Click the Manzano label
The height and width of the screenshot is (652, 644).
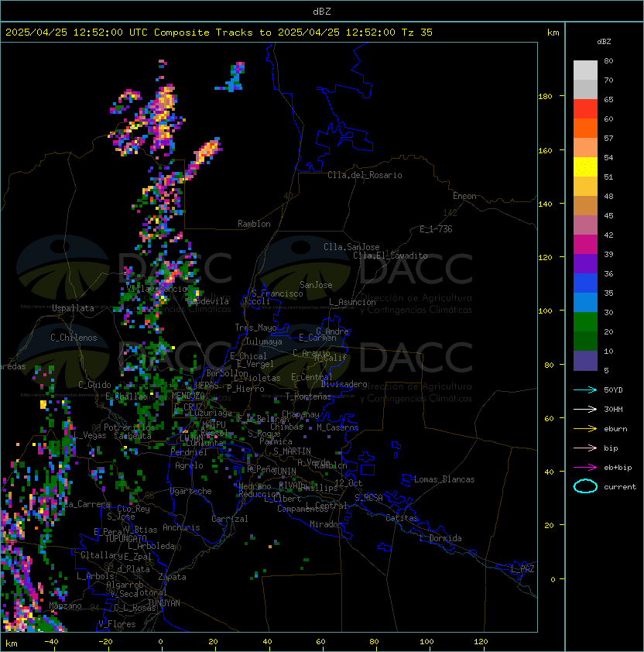point(65,606)
